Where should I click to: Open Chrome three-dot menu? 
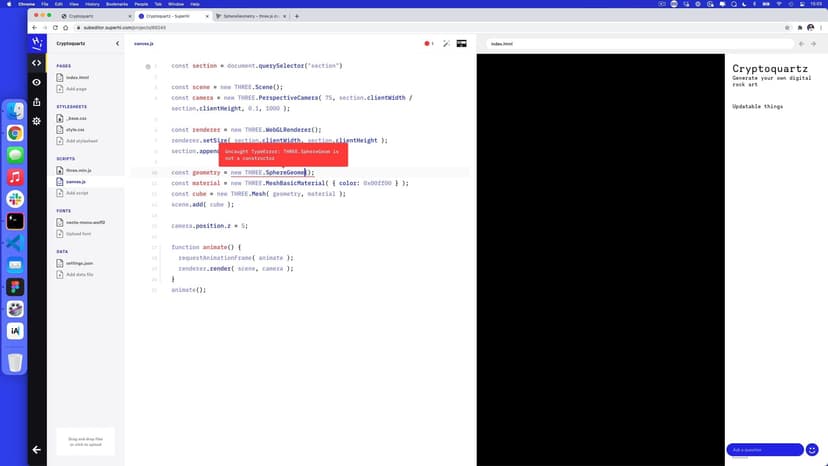[821, 27]
